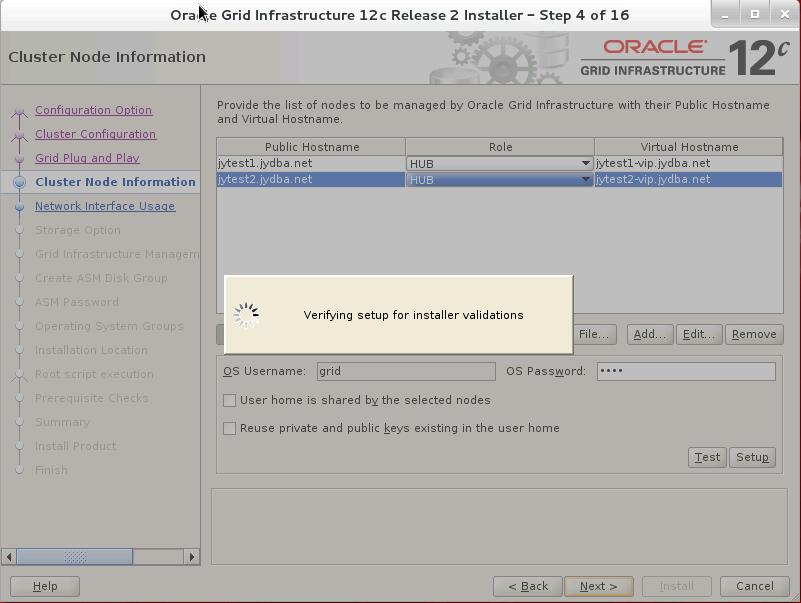Go back with the Back button
801x603 pixels.
click(x=528, y=586)
